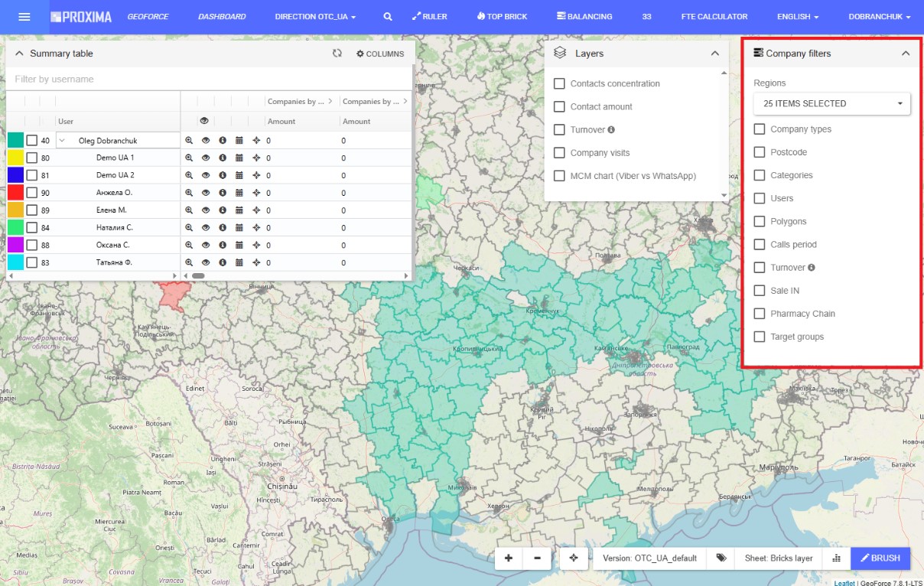
Task: Click the yellow color swatch for Demo UA 1
Action: [x=15, y=158]
